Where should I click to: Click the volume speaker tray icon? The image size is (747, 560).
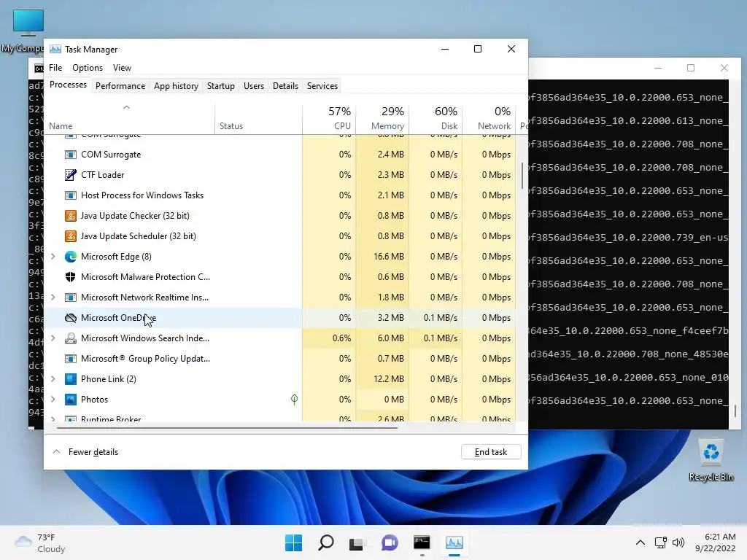[678, 542]
